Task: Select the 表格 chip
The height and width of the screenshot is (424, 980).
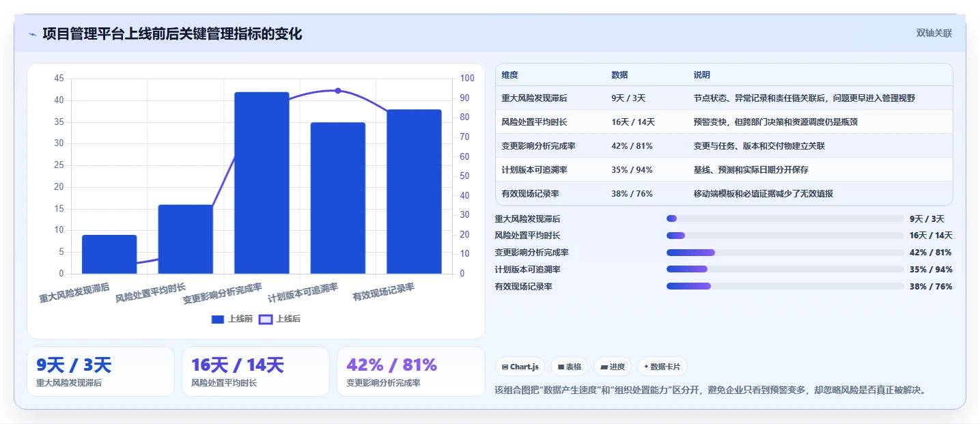Action: (x=569, y=367)
